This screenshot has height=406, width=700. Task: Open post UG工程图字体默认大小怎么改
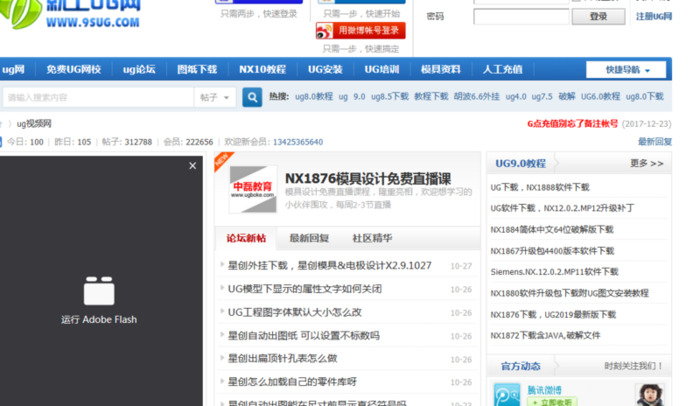pos(295,312)
